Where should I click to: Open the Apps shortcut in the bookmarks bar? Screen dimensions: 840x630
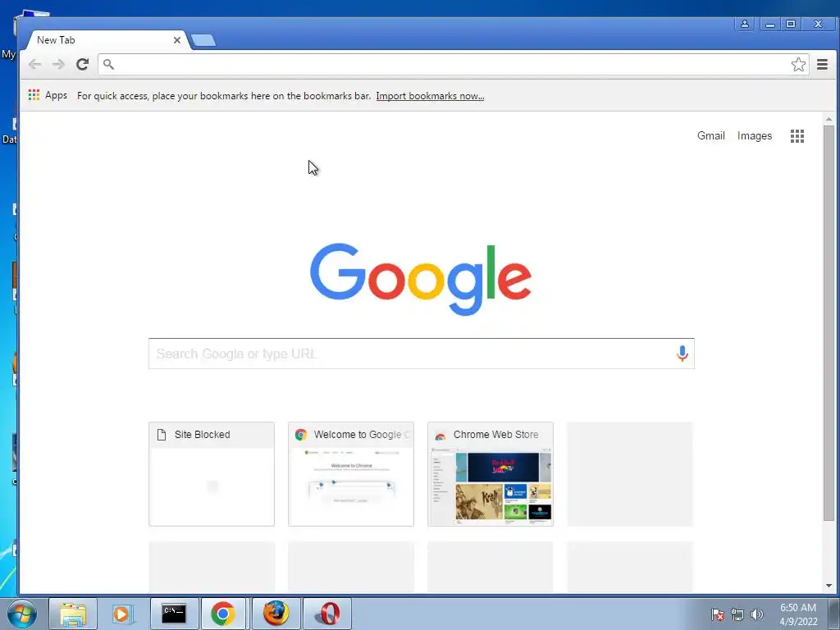tap(48, 95)
